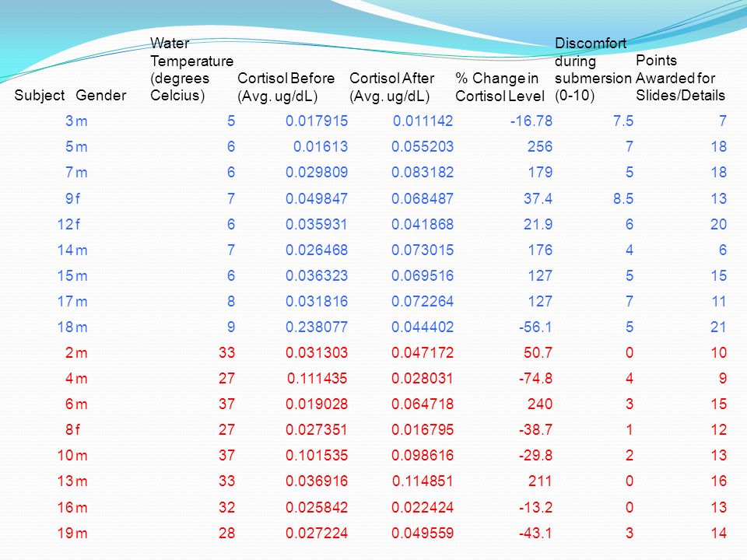Click cortisol after value 0.022424

[423, 508]
